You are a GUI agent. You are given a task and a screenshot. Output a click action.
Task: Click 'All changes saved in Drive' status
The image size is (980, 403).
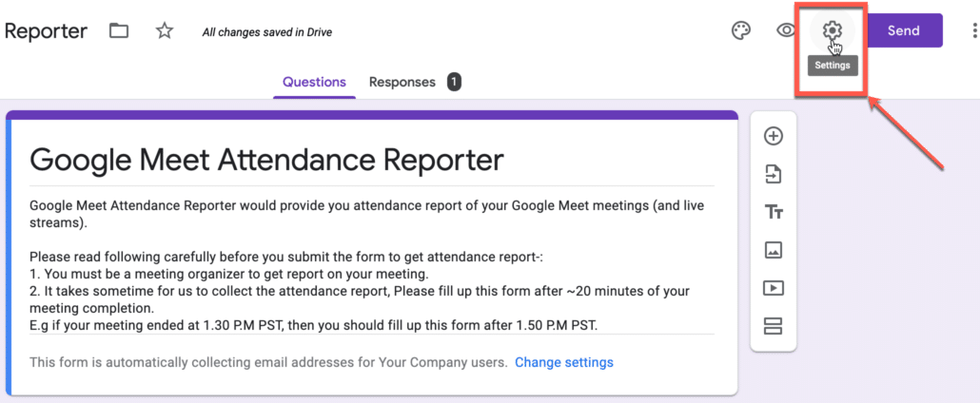[266, 32]
